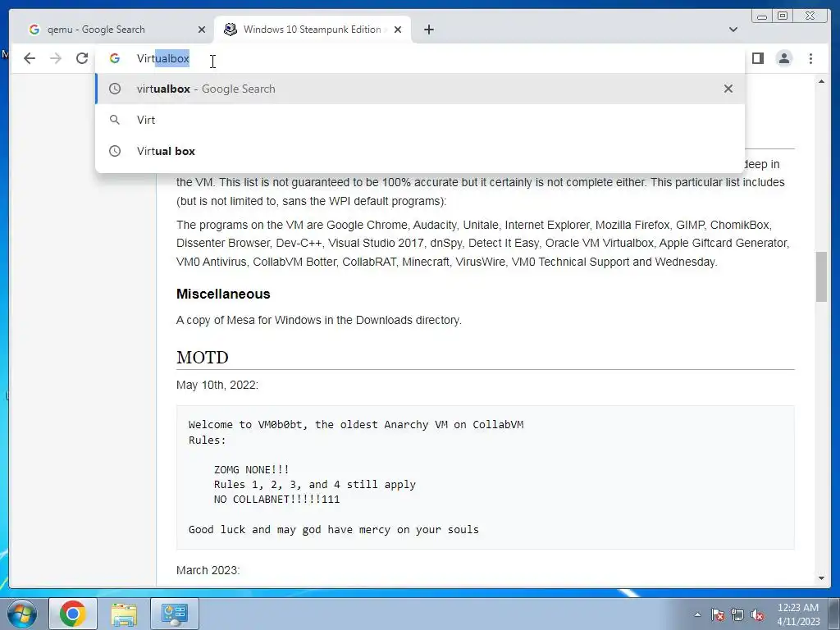This screenshot has height=630, width=840.
Task: Click 'Rules 1, 2, 3, and 4 still apply' line
Action: tap(314, 485)
